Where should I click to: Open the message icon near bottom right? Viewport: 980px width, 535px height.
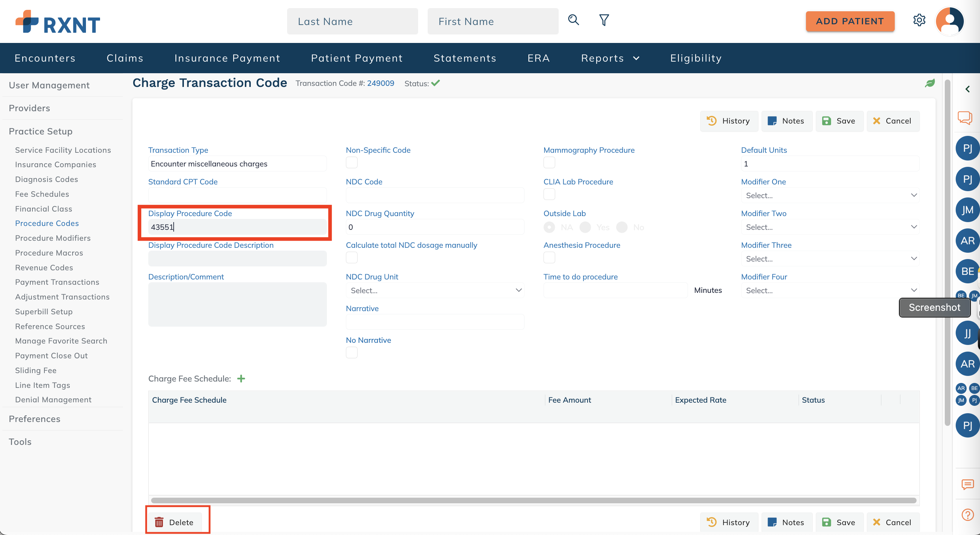pyautogui.click(x=967, y=484)
